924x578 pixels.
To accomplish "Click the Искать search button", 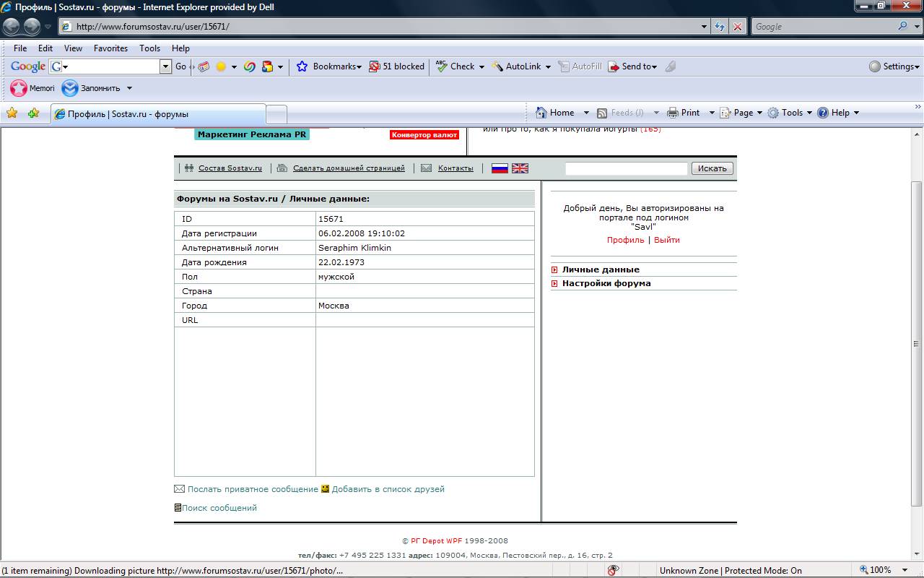I will [712, 168].
